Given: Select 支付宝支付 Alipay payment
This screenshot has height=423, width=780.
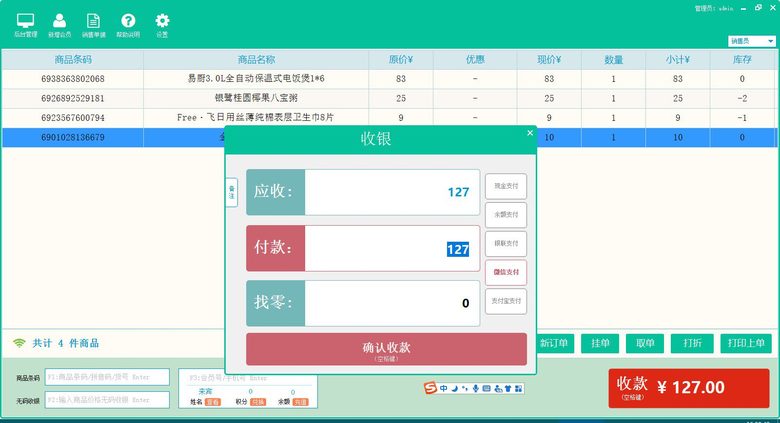Looking at the screenshot, I should tap(506, 301).
